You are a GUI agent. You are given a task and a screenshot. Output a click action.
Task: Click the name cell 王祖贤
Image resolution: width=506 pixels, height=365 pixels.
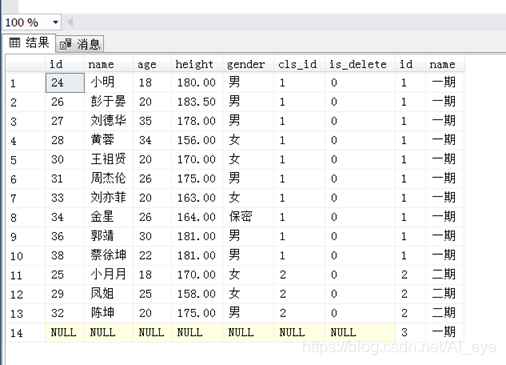pos(109,159)
